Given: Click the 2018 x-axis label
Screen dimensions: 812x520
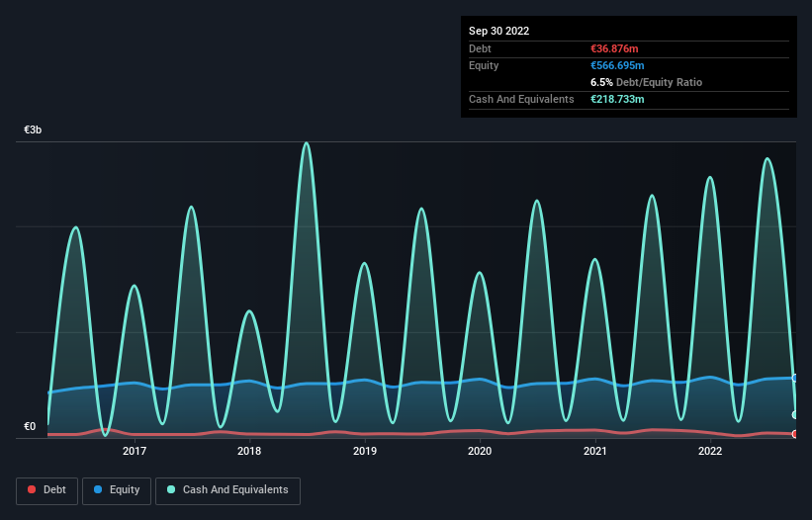Looking at the screenshot, I should click(x=249, y=451).
